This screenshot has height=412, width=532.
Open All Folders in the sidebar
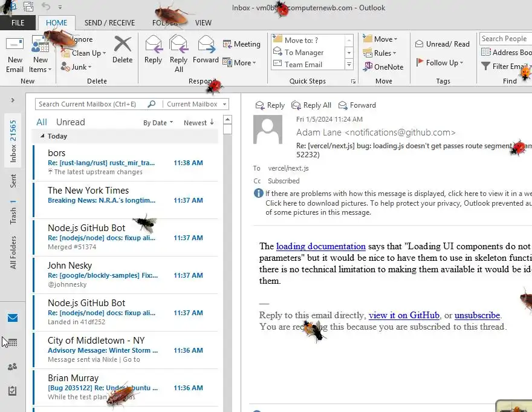13,252
